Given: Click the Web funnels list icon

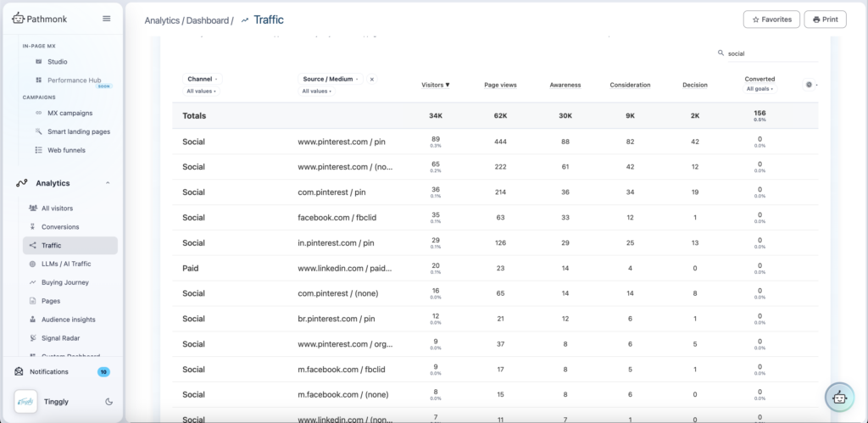Looking at the screenshot, I should (39, 150).
